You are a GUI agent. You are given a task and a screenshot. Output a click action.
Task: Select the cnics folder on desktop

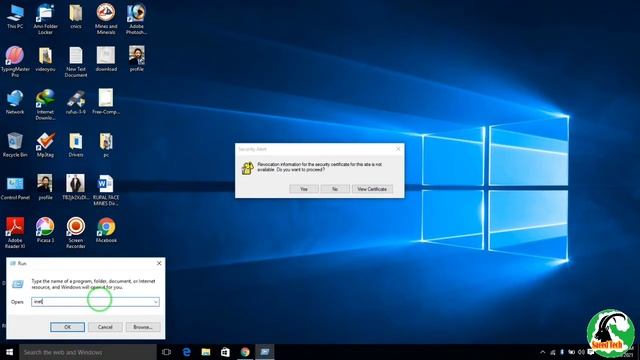76,16
